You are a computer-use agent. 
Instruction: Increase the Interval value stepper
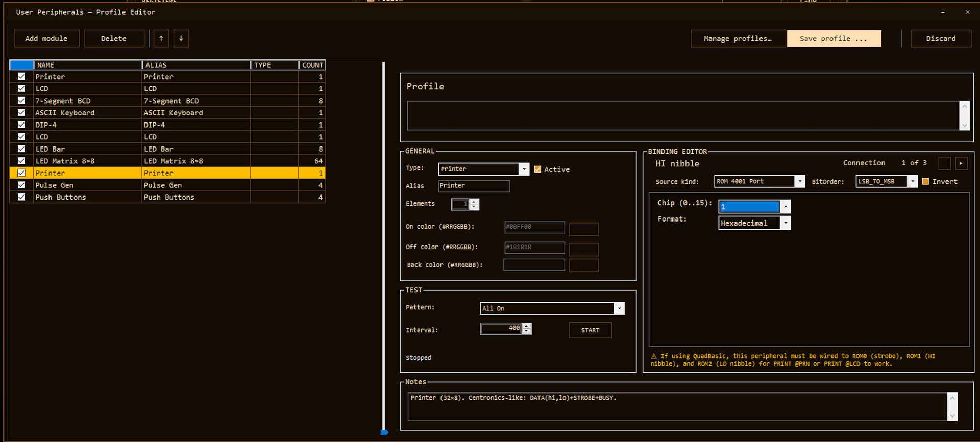pos(527,326)
